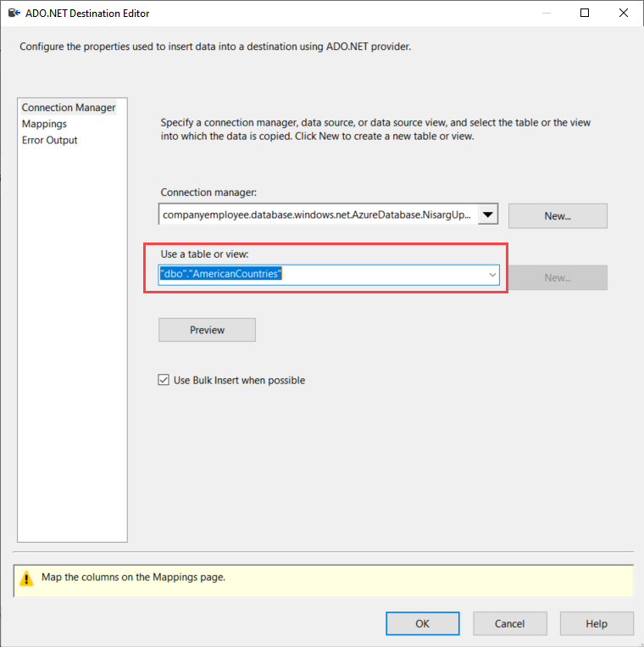Cancel the destination editor dialog

tap(509, 624)
